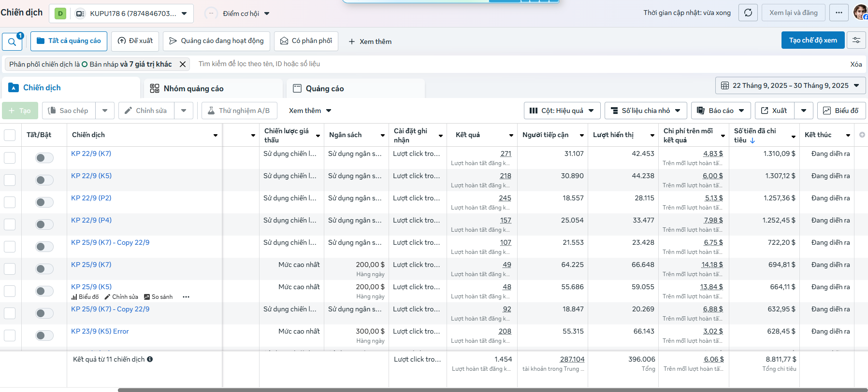Image resolution: width=868 pixels, height=392 pixels.
Task: Open Biểu đồ chart for KP 25/9 (K5)
Action: [85, 297]
